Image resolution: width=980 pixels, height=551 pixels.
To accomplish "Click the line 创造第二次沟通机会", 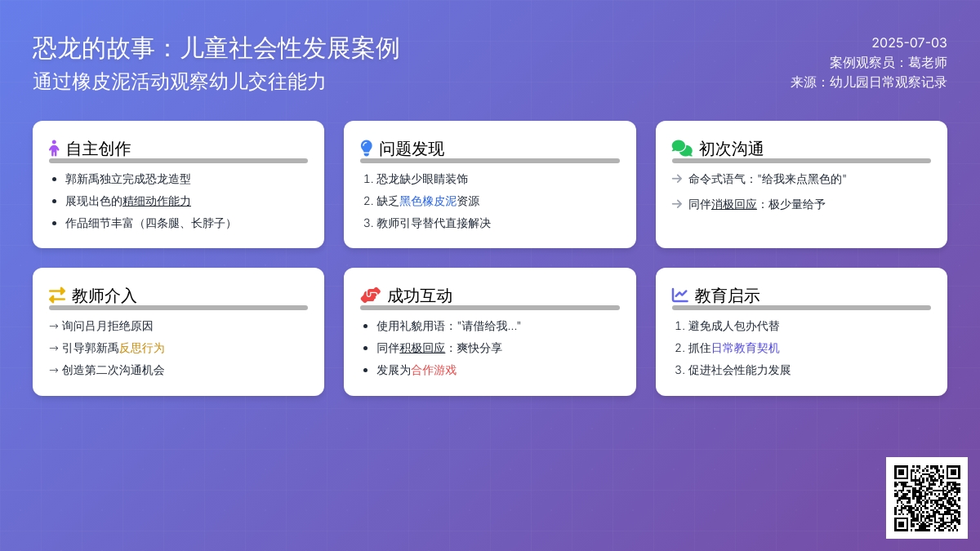I will click(x=107, y=370).
